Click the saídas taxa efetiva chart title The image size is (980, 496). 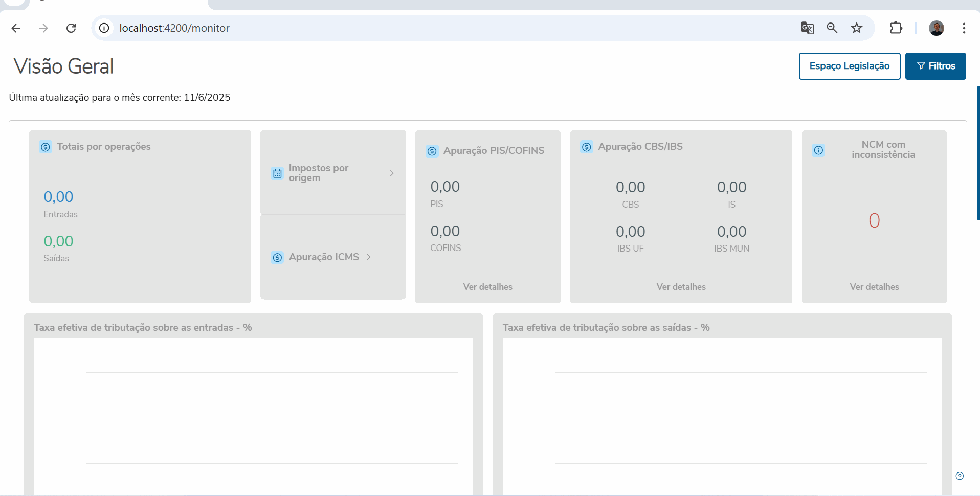606,328
